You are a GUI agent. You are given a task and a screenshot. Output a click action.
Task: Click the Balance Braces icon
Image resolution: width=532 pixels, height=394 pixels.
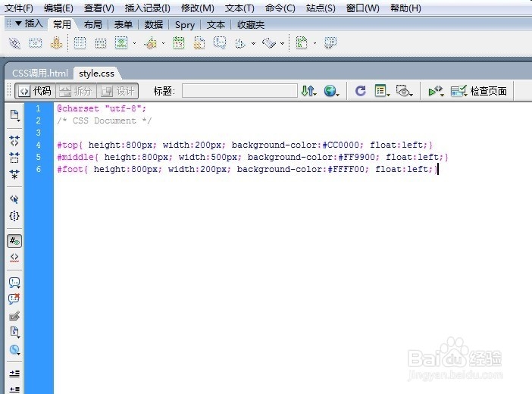click(x=14, y=216)
